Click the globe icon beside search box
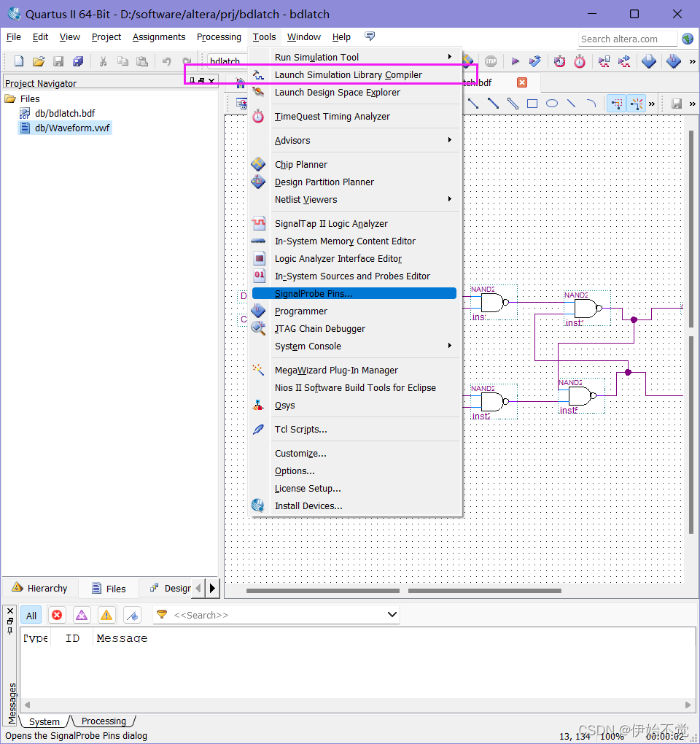 [688, 39]
